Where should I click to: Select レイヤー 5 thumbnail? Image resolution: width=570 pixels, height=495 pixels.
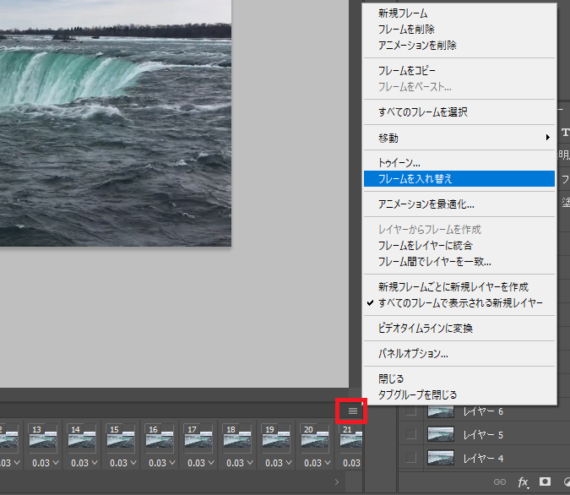pos(441,434)
